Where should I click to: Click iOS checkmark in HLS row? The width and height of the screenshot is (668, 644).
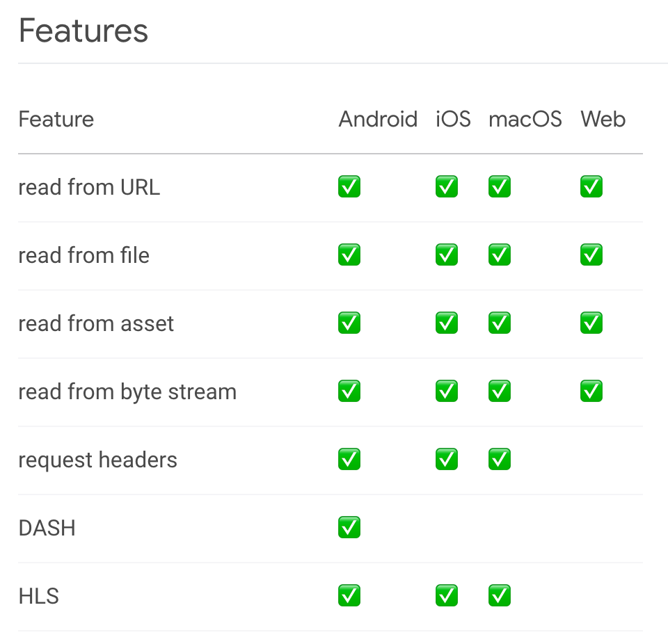447,596
